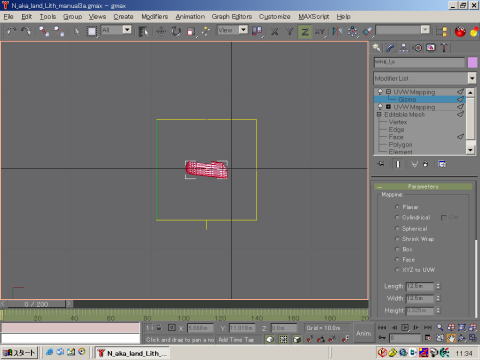Click Make Unique icon under the stack
The height and width of the screenshot is (360, 480).
[x=414, y=164]
